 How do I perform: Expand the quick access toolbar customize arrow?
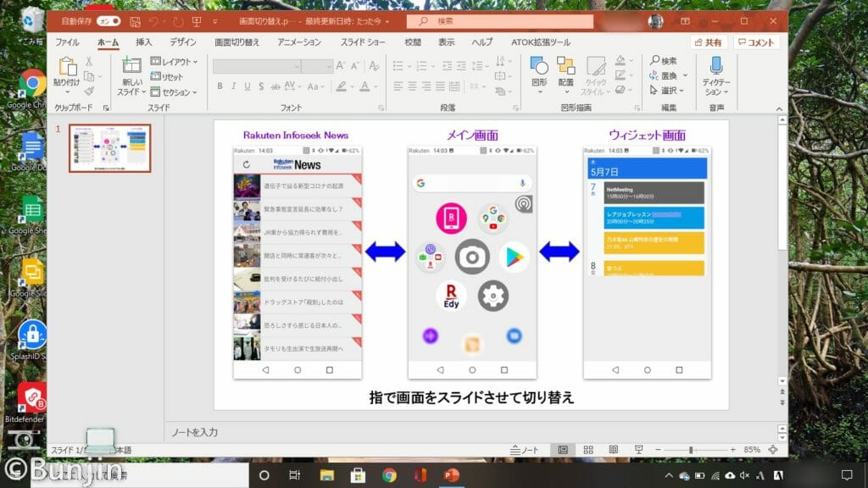[x=214, y=21]
